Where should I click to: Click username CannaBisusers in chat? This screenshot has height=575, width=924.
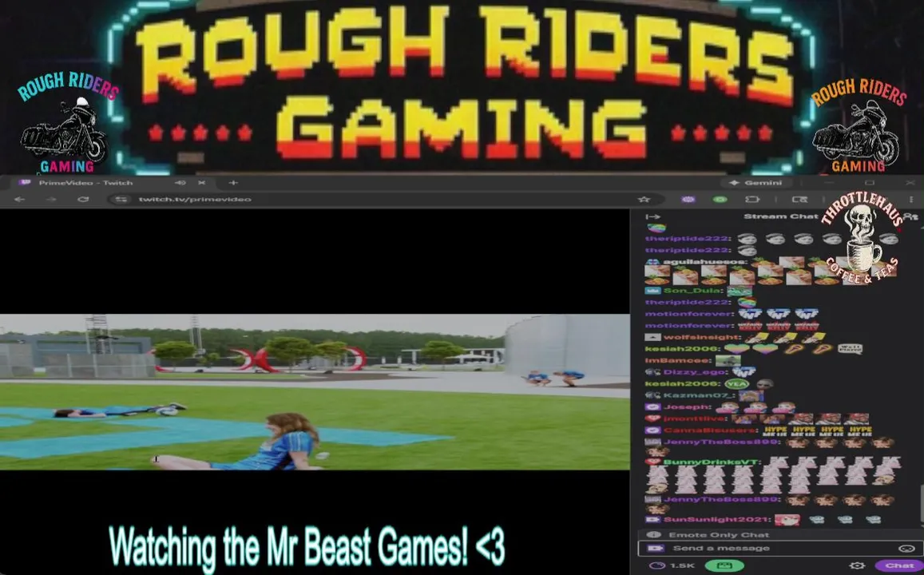709,430
